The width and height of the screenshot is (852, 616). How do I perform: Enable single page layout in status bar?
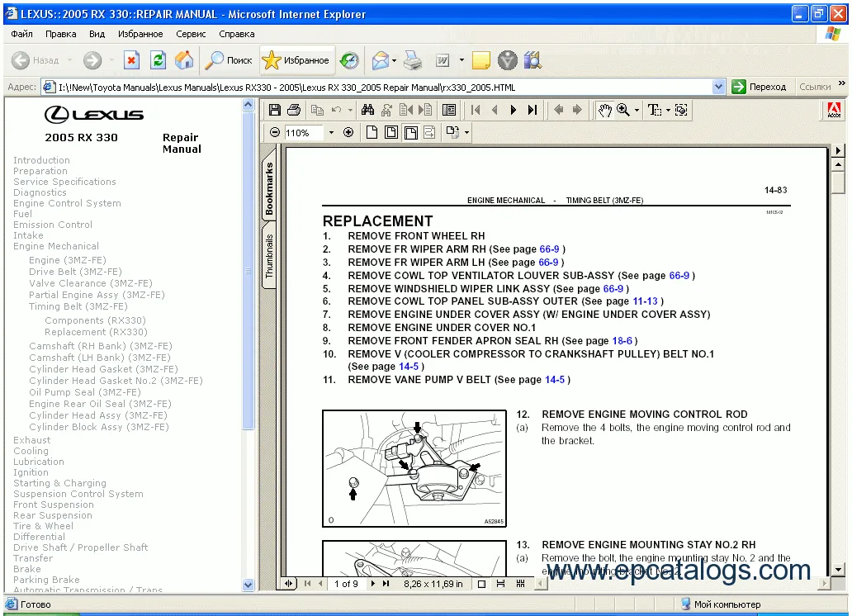[x=481, y=584]
